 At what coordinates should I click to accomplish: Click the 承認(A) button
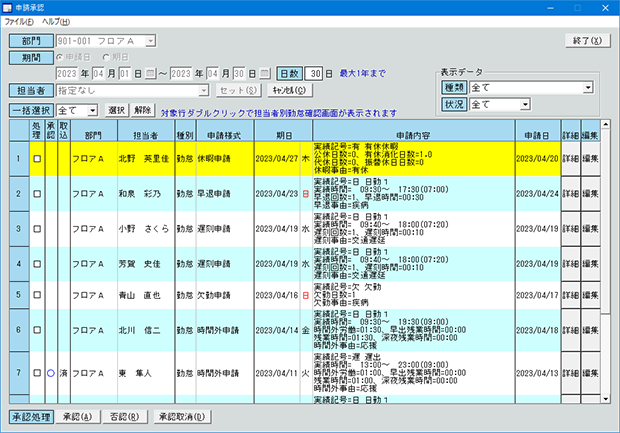point(78,417)
